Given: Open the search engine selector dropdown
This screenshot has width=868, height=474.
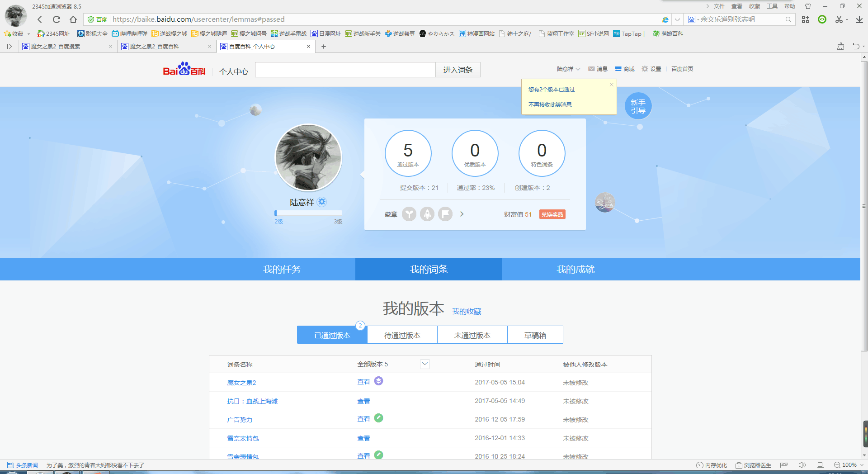Looking at the screenshot, I should point(693,19).
